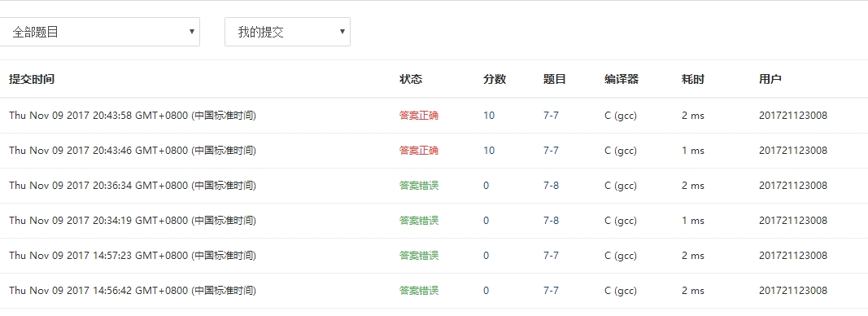Click user 201721123008 in 20:43:58 row
Image resolution: width=868 pixels, height=316 pixels.
point(792,116)
